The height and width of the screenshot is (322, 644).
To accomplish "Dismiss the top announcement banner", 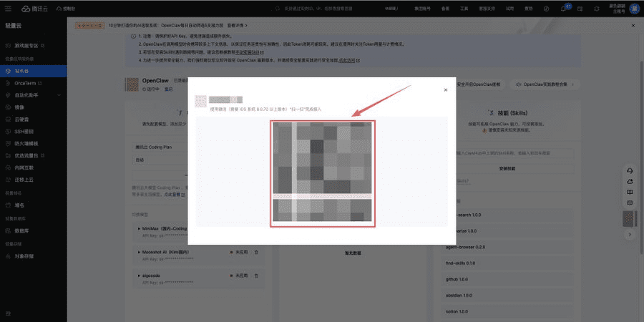I will (633, 26).
